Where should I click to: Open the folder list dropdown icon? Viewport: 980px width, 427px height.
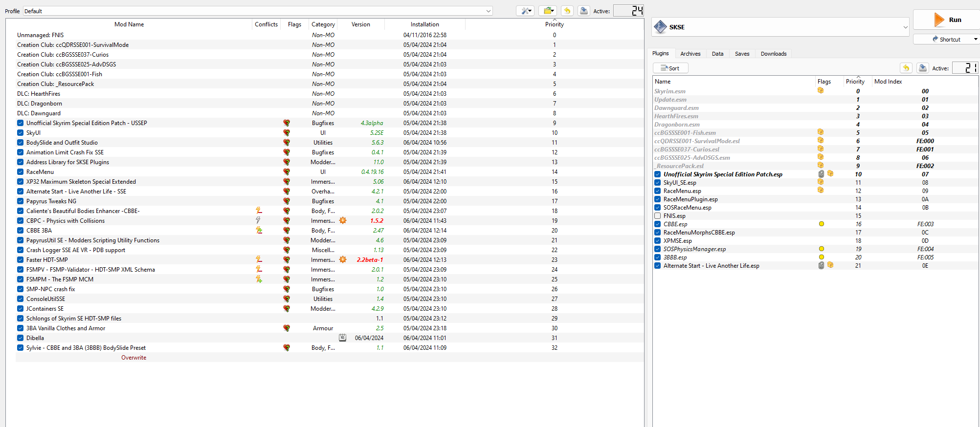point(548,11)
